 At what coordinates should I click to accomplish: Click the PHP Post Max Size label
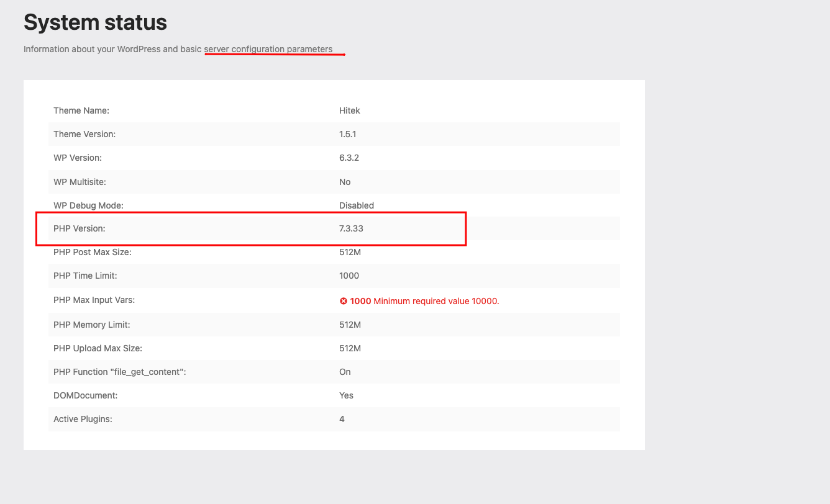point(93,252)
